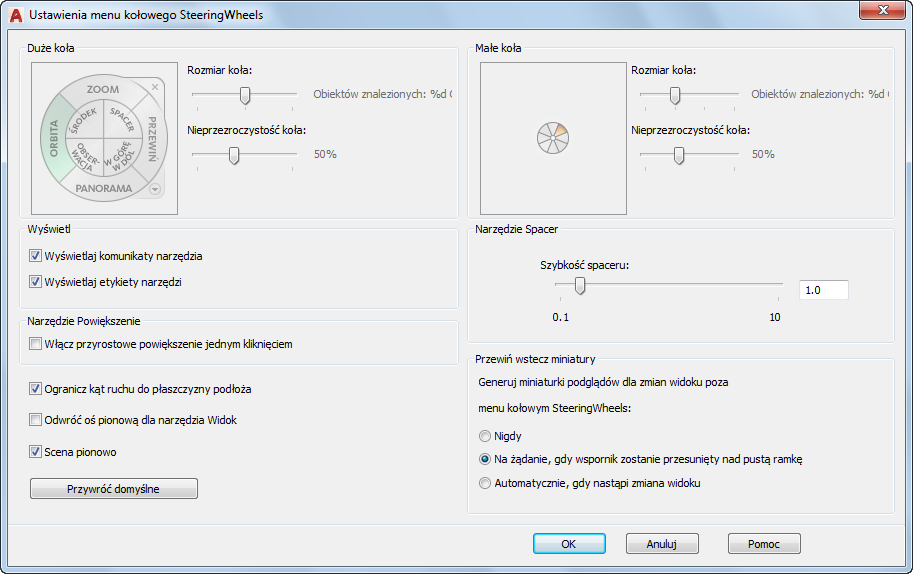Click the small X on the wheel preview

(155, 87)
